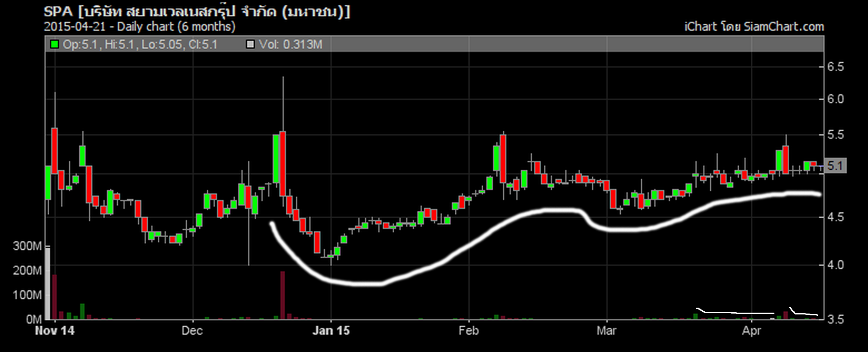Screen dimensions: 868x352
Task: Click the 'Nov 14' date axis label
Action: pyautogui.click(x=55, y=331)
